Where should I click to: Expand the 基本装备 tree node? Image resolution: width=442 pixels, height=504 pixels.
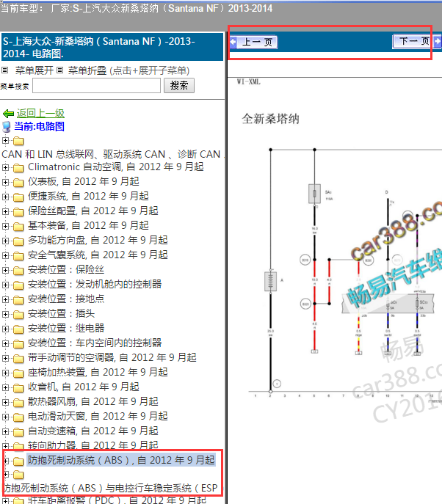click(5, 226)
